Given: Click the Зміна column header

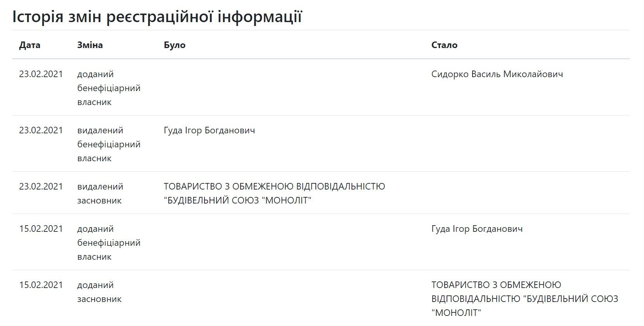Looking at the screenshot, I should pos(90,45).
